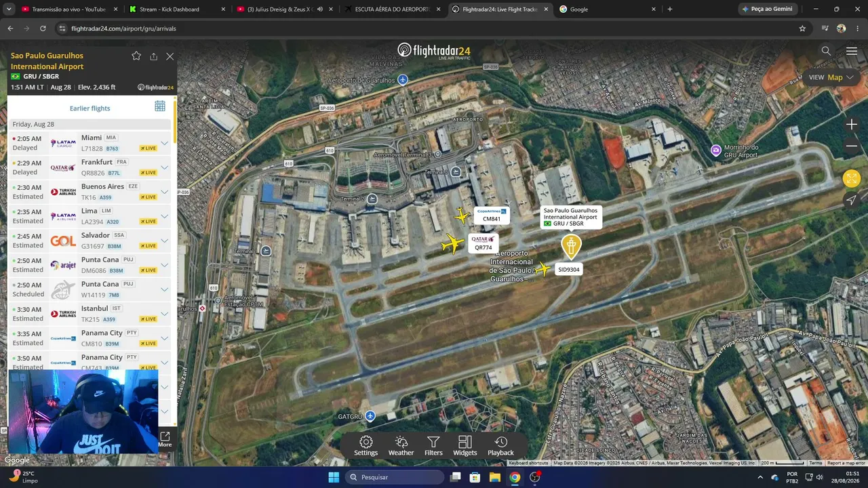Click the Morrinho do GRU Airport marker
The width and height of the screenshot is (868, 488).
716,150
